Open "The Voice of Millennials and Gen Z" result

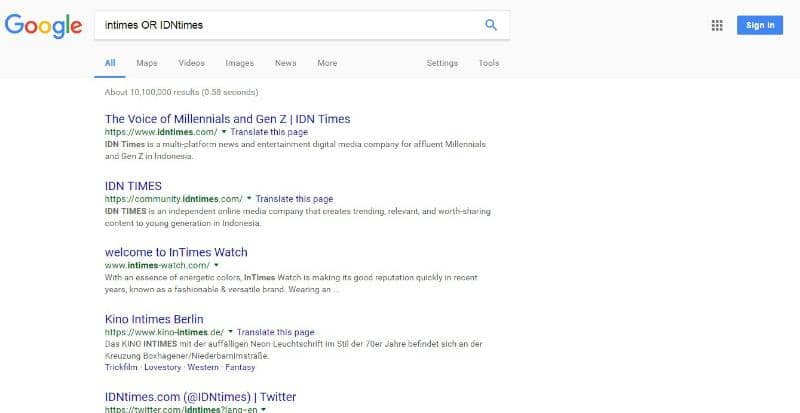227,119
